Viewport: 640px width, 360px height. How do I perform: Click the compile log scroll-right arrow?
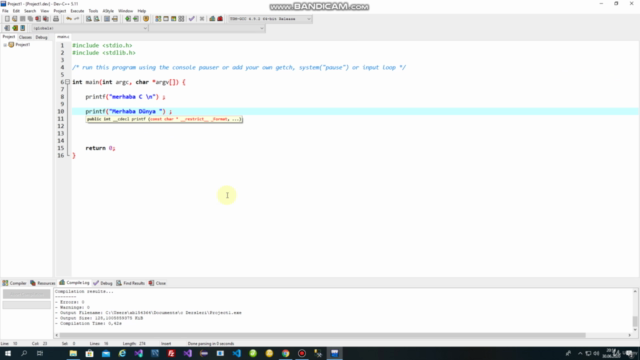point(629,335)
